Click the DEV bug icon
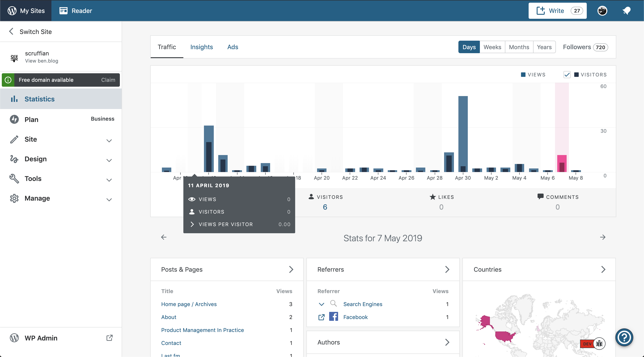This screenshot has height=357, width=644. (x=599, y=344)
